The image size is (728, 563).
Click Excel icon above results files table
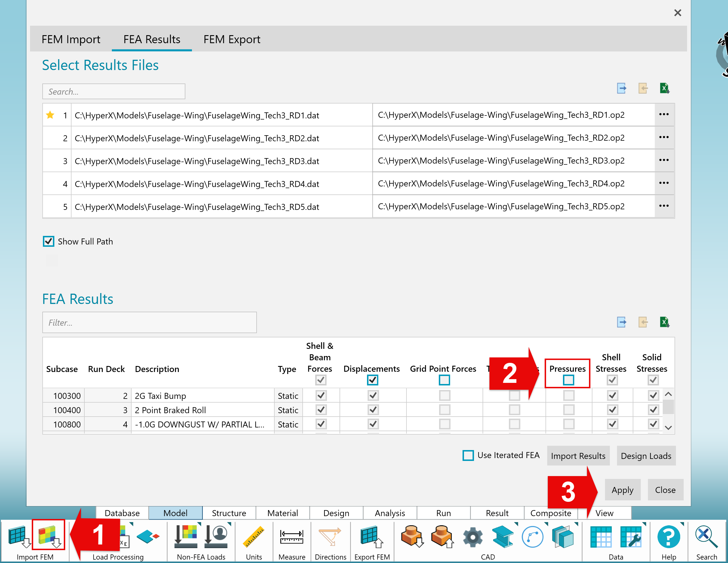[665, 88]
